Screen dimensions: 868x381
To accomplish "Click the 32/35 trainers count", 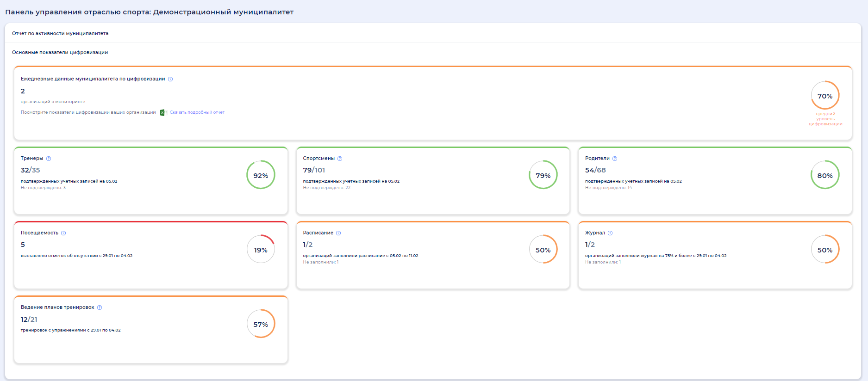I will pos(31,170).
